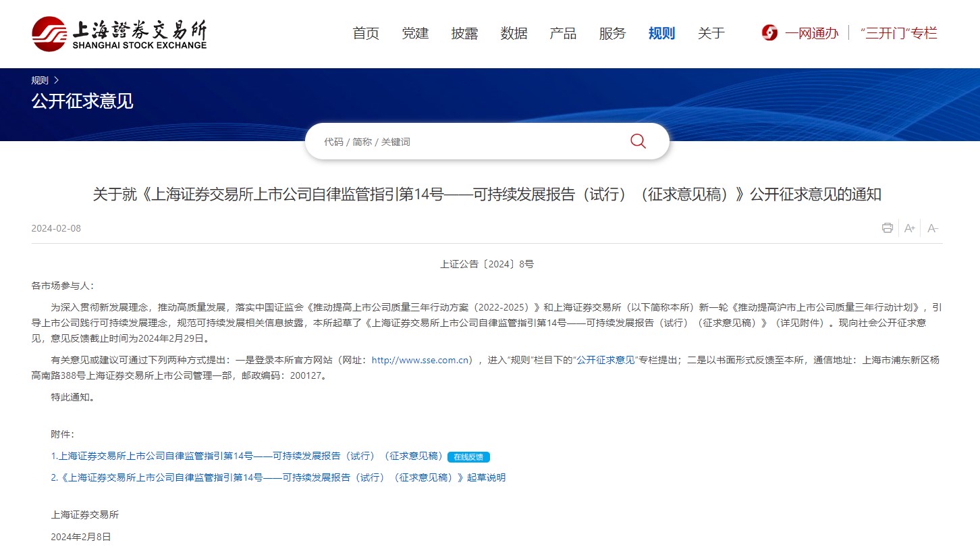
Task: Select the highlighted 规则 menu
Action: [661, 33]
